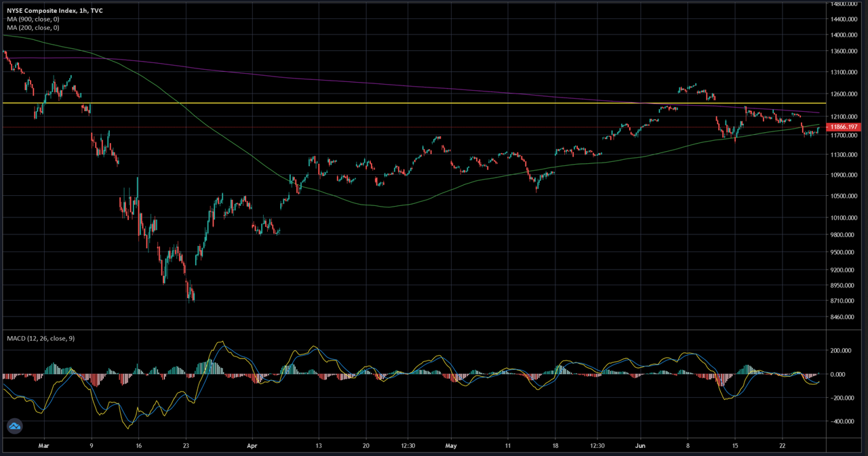This screenshot has width=868, height=456.
Task: Click the yellow horizontal line near 12400
Action: click(414, 103)
